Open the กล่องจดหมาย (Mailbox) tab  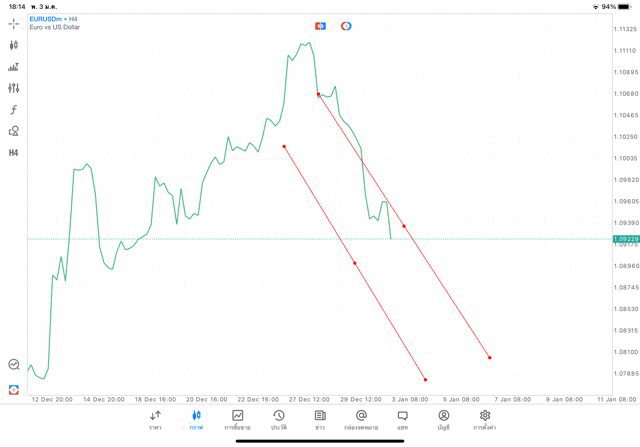click(361, 420)
